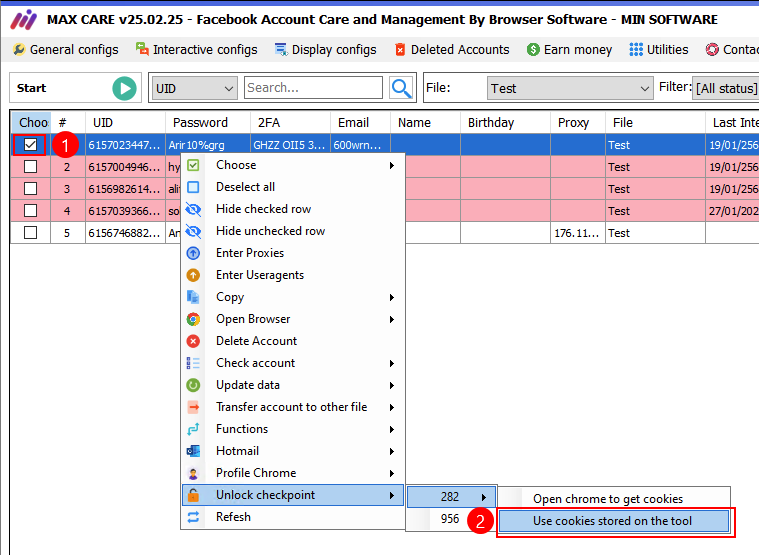Choose the 956 checkpoint option
759x555 pixels.
[x=451, y=519]
